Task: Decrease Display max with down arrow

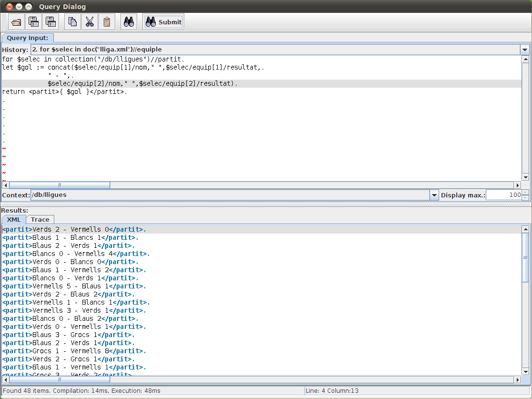Action: [525, 197]
